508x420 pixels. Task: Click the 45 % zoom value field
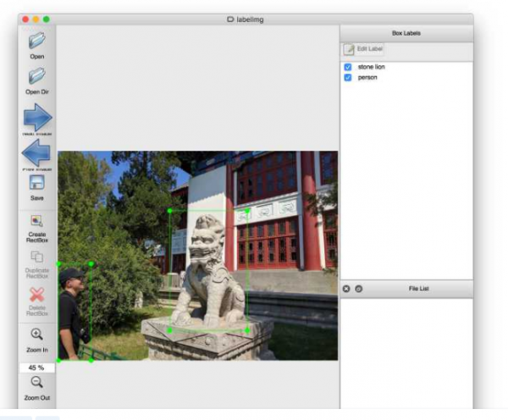tap(37, 367)
